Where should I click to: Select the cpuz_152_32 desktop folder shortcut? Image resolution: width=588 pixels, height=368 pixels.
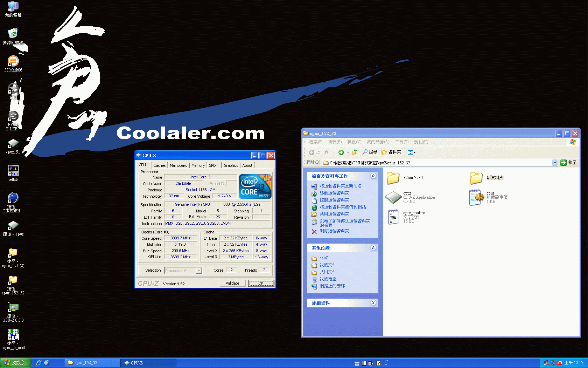click(x=13, y=285)
